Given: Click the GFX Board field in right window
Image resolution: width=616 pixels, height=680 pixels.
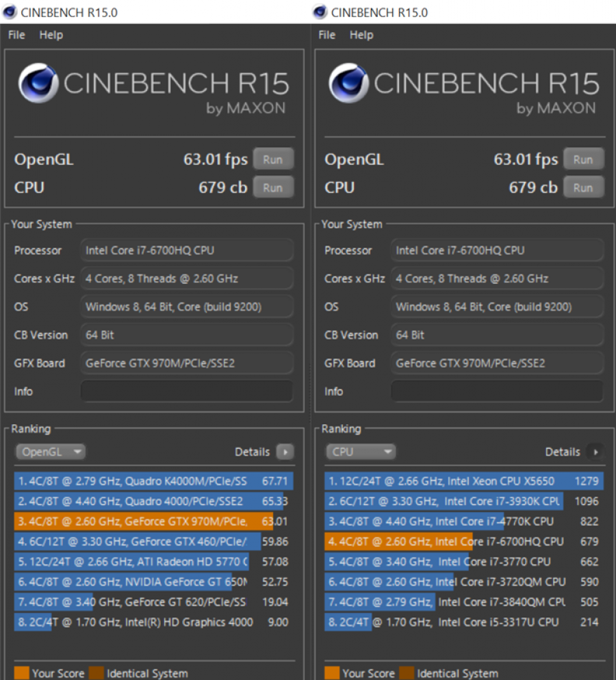Looking at the screenshot, I should [x=497, y=363].
